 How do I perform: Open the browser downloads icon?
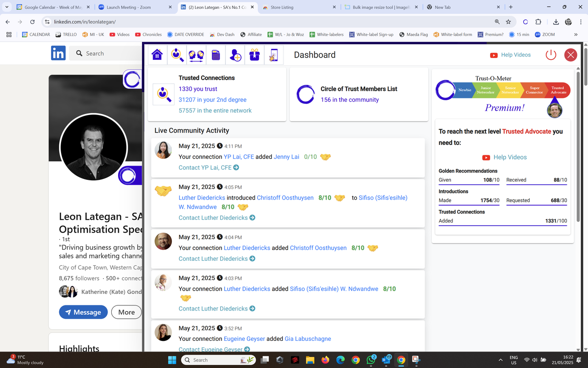(556, 22)
